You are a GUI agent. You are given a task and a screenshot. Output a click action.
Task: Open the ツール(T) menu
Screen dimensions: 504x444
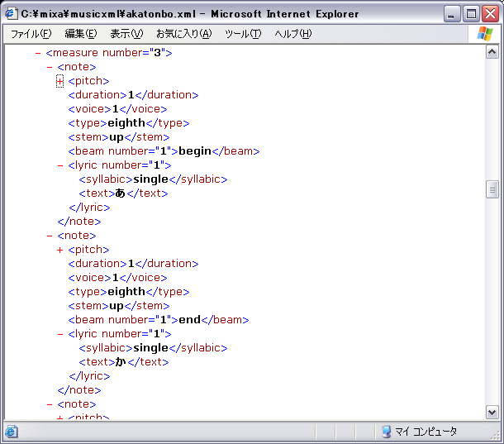tap(243, 33)
